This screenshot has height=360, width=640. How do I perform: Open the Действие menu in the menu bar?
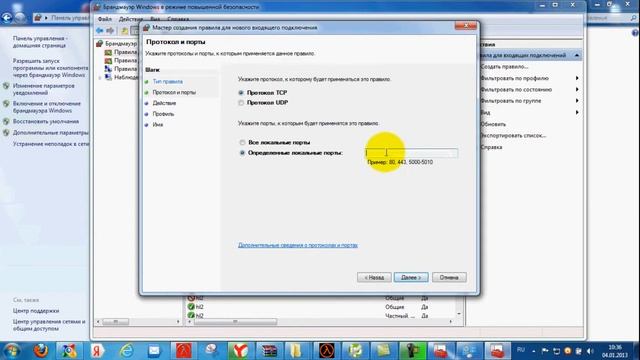[x=131, y=19]
